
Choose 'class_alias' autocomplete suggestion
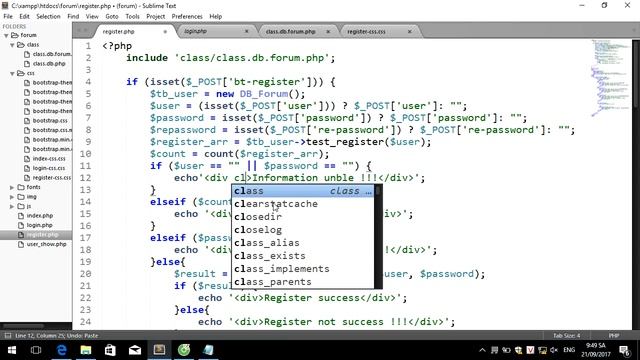[303, 243]
